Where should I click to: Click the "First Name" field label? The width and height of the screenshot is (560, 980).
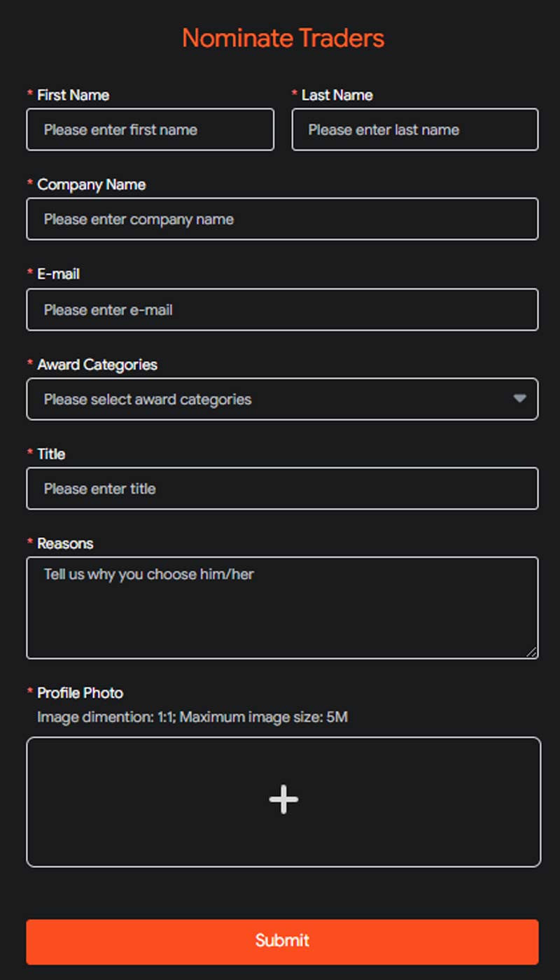(73, 95)
